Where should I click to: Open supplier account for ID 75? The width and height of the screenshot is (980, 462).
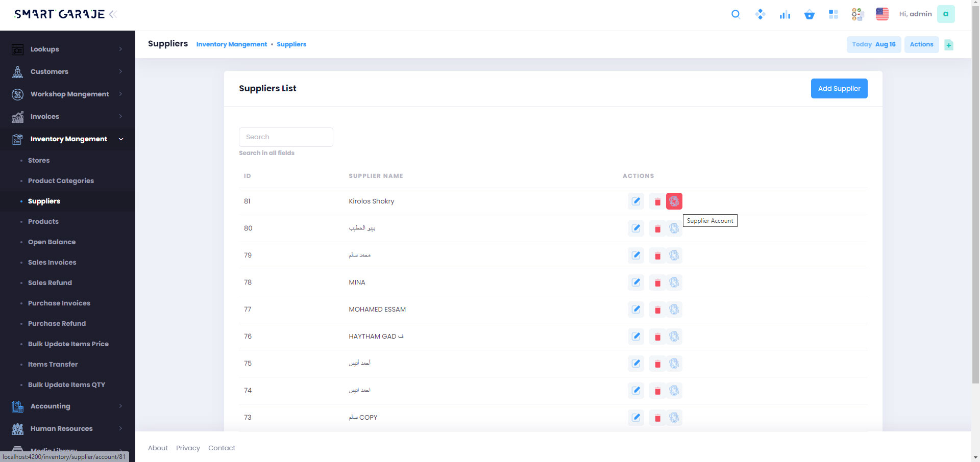(x=674, y=364)
